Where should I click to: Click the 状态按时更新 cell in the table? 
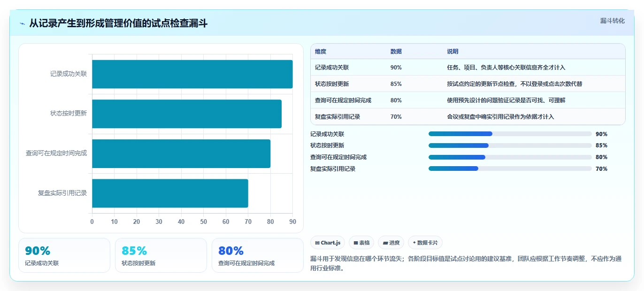tap(332, 84)
